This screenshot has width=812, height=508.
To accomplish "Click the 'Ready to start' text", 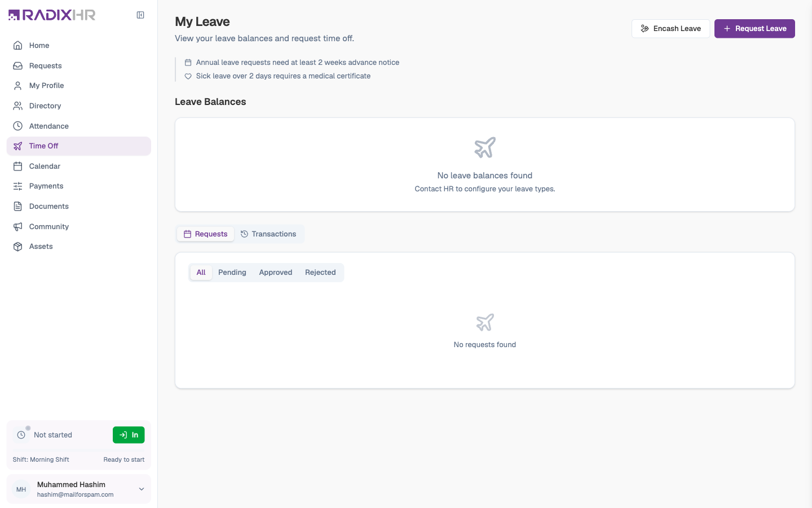I will [x=124, y=459].
